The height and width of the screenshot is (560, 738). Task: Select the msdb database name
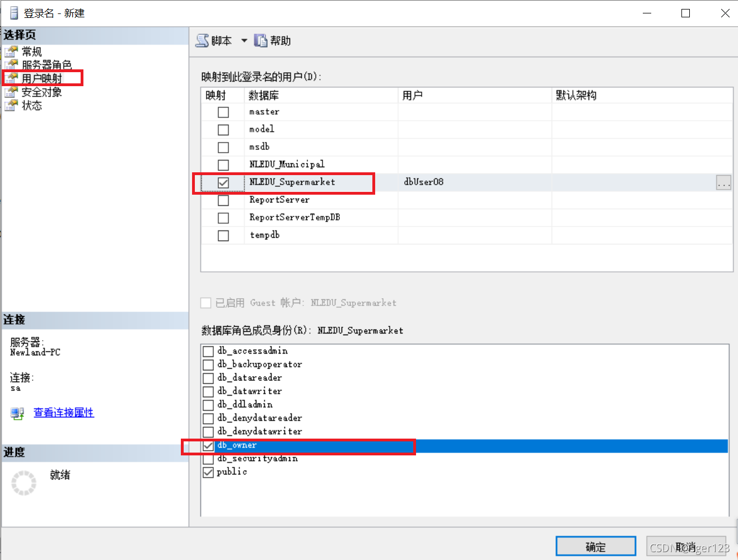click(259, 147)
